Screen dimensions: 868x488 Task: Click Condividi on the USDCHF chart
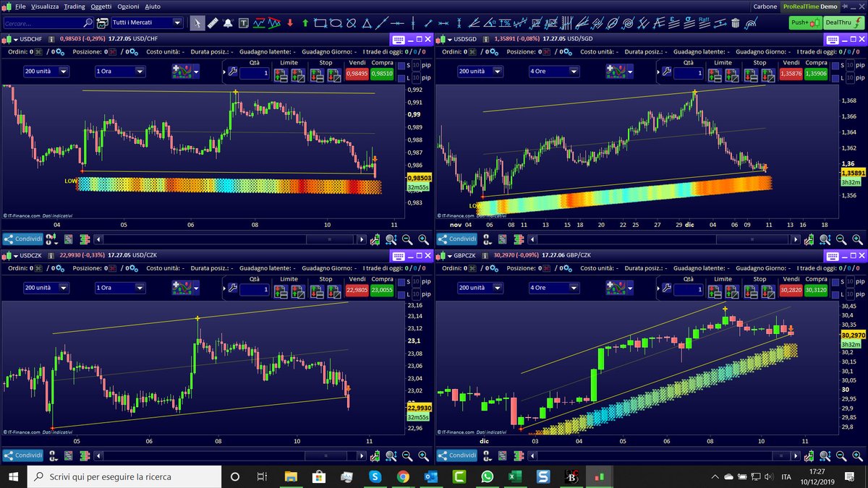[22, 239]
